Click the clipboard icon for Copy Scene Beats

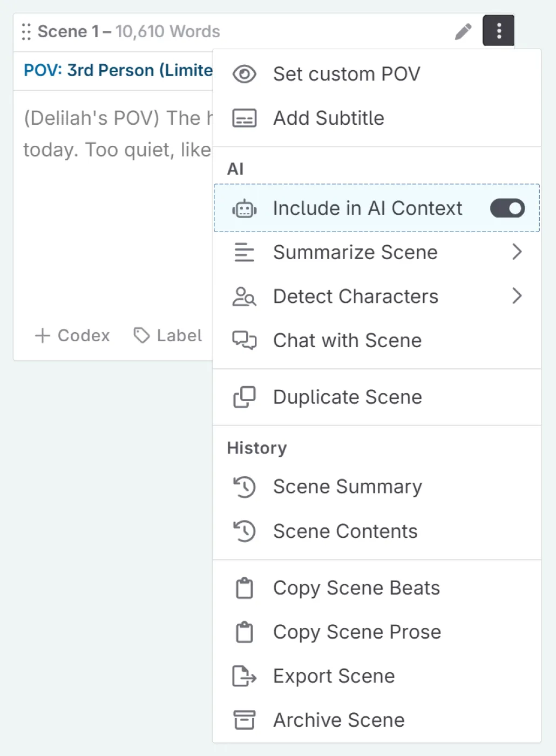(244, 588)
